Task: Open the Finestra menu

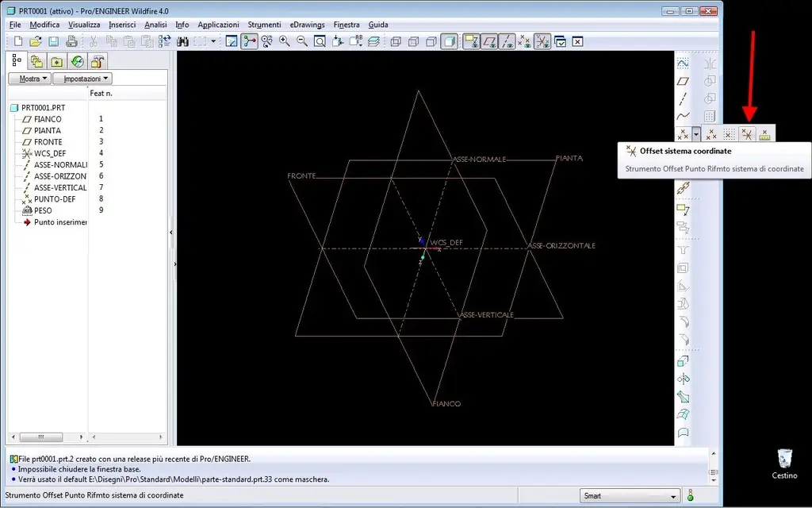Action: [x=347, y=25]
